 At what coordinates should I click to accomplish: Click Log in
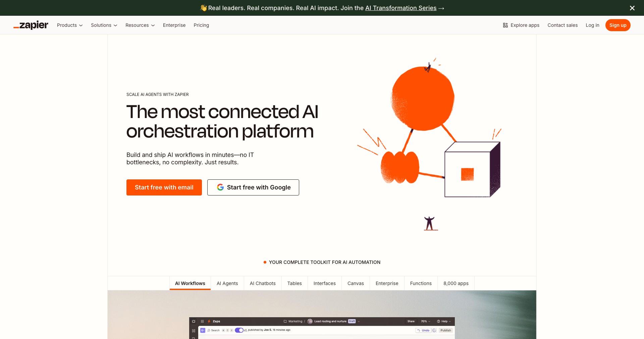pyautogui.click(x=592, y=25)
